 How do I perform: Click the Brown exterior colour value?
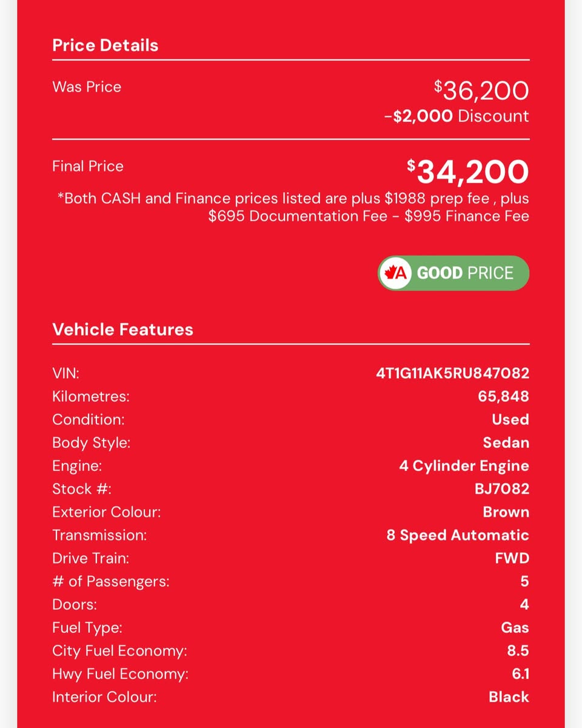point(506,512)
